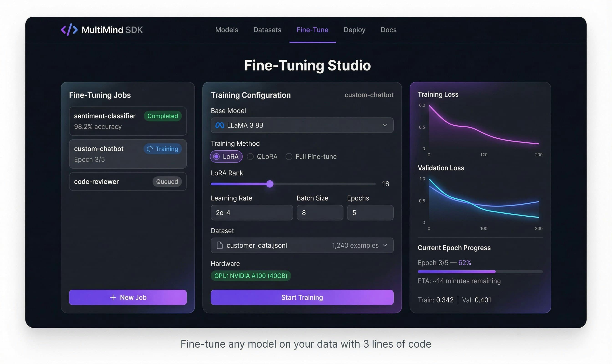
Task: Create a New Job
Action: [127, 297]
